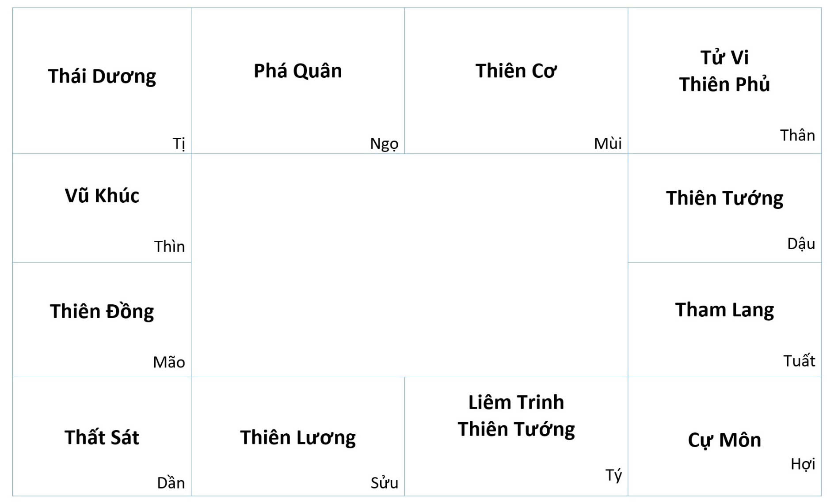Click the Thiên Đồng text

[102, 311]
